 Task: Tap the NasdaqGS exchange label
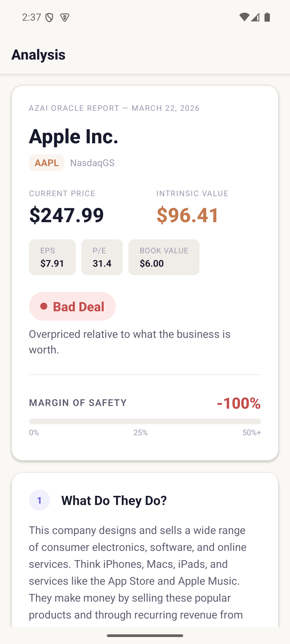click(x=92, y=163)
